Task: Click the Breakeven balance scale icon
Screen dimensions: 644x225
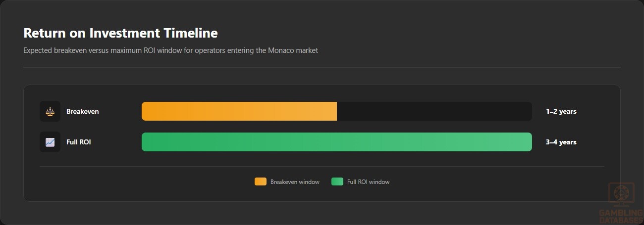Action: 50,111
